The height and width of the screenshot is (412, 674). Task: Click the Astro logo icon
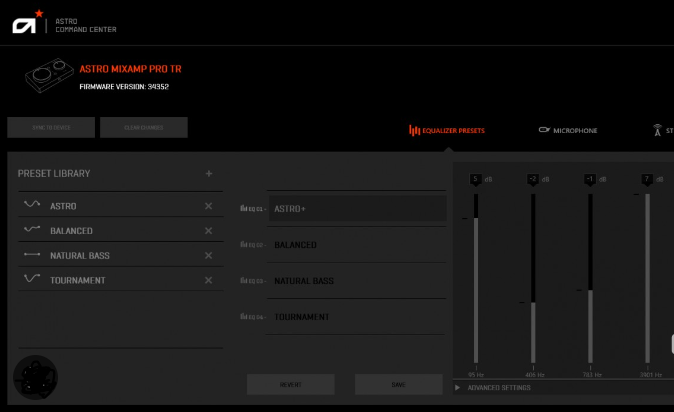[x=28, y=22]
